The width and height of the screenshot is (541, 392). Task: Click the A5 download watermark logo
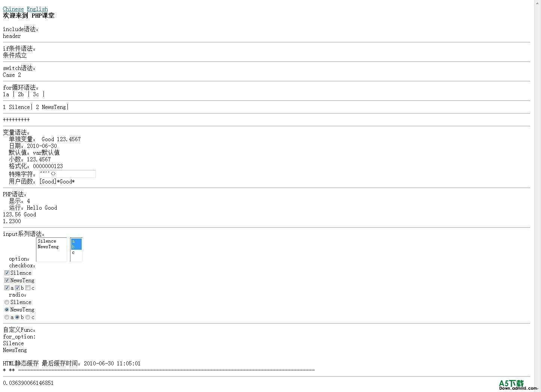point(511,383)
